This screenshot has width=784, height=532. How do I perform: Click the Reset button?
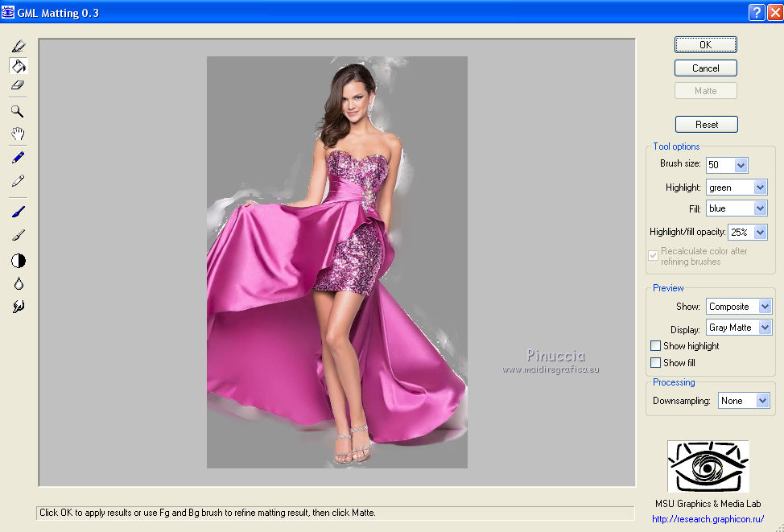[707, 125]
